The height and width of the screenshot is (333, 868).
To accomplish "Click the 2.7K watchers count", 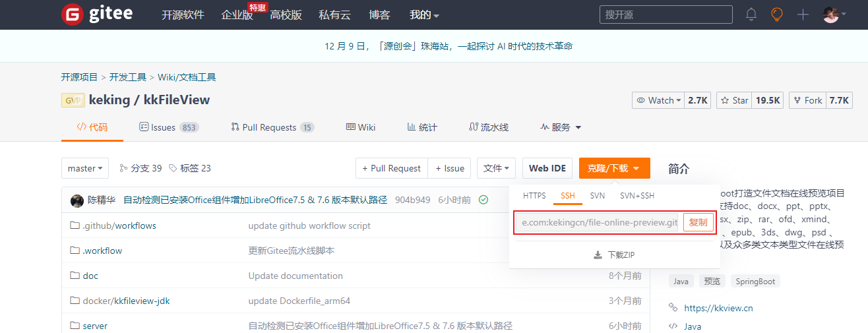I will coord(698,100).
